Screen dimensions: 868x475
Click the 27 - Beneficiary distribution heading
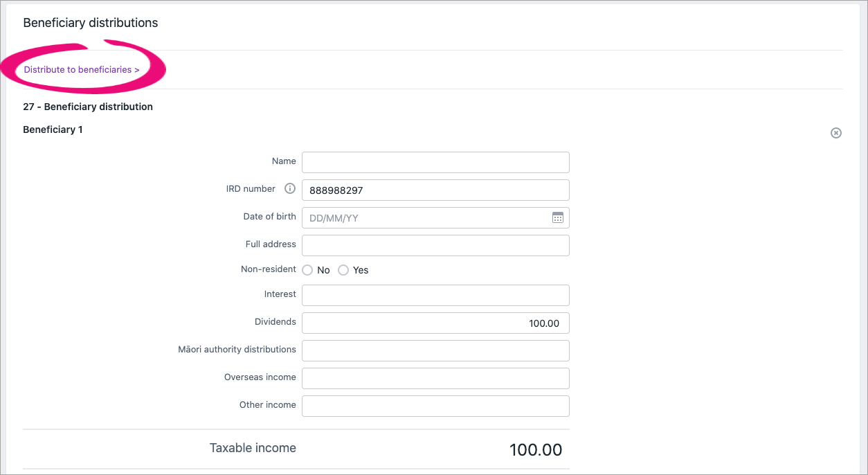88,107
